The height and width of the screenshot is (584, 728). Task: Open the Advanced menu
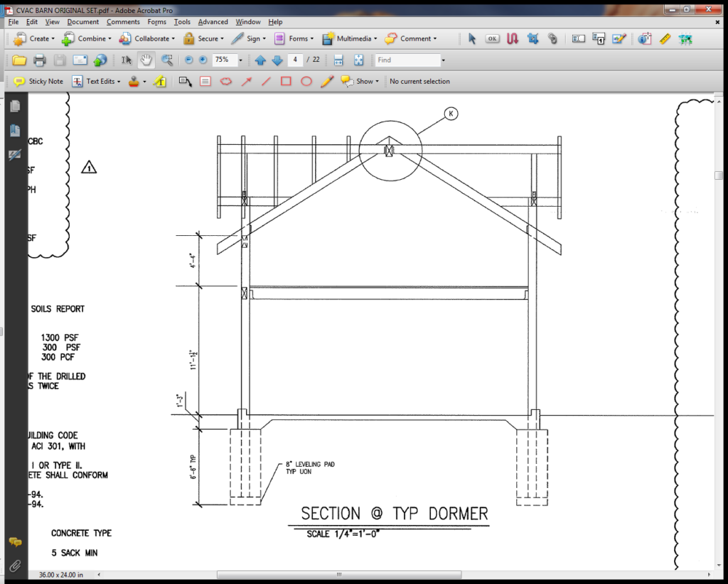point(213,22)
